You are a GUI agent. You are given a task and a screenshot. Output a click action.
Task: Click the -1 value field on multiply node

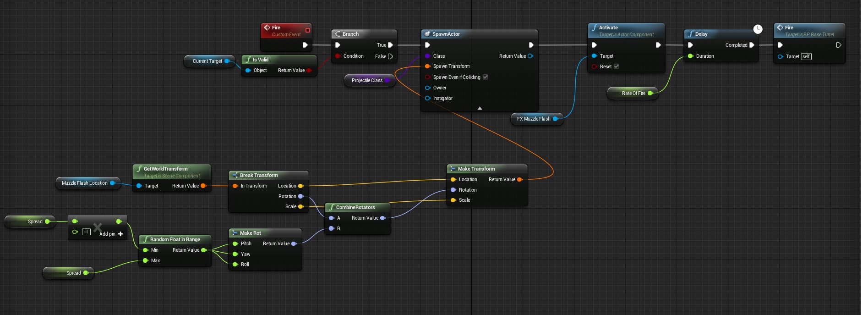point(86,232)
